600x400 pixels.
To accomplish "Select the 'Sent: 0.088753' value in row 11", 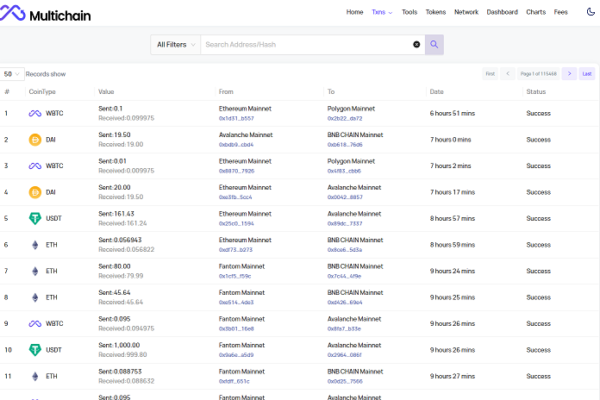I will pyautogui.click(x=120, y=371).
